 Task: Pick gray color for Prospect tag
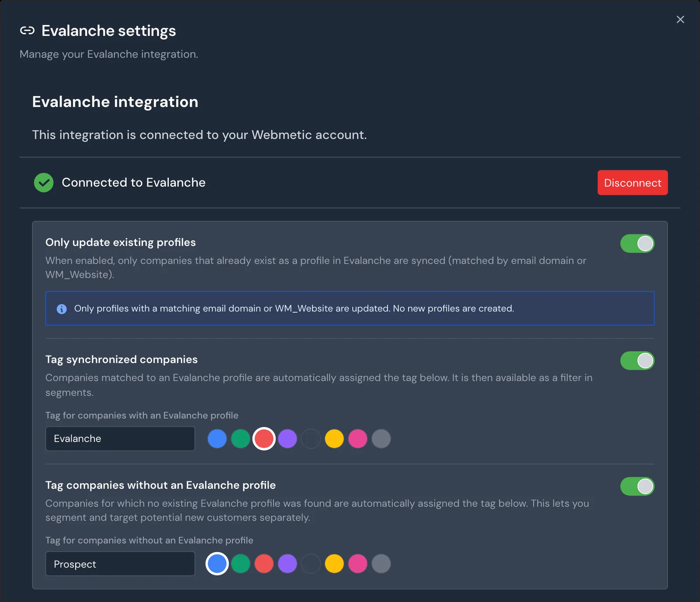point(381,564)
